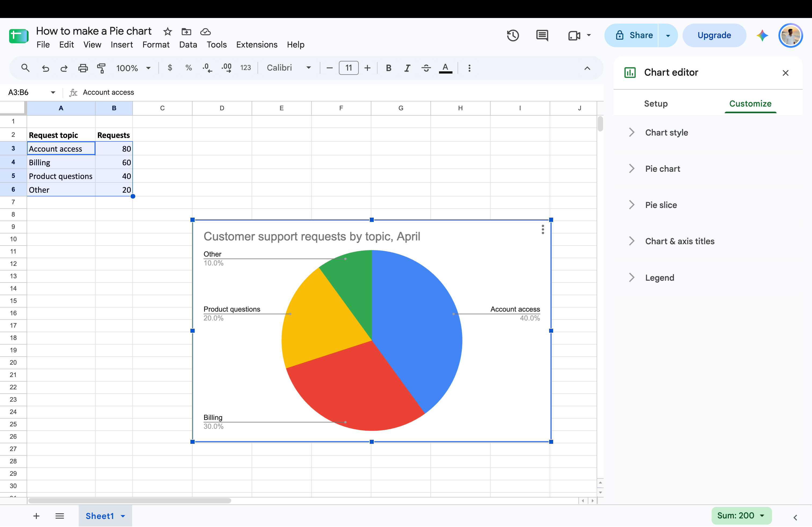Open the all sheets list
The height and width of the screenshot is (527, 812).
(x=60, y=516)
